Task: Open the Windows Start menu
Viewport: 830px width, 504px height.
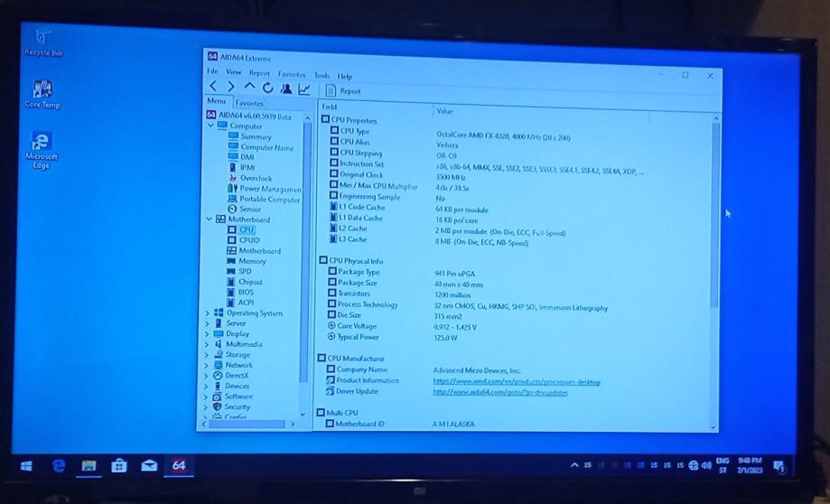Action: click(x=26, y=466)
